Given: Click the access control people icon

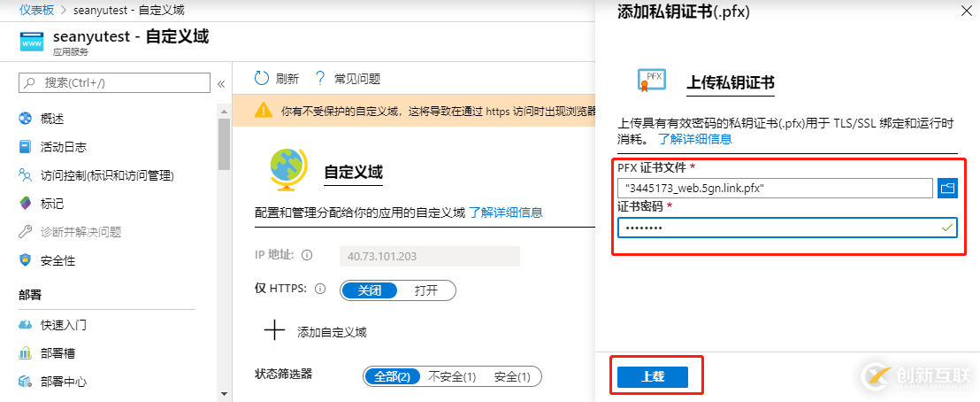Looking at the screenshot, I should 25,175.
